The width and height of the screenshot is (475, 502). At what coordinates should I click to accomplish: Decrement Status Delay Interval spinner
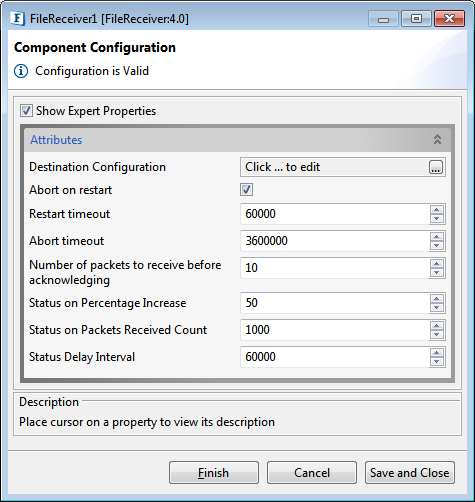coord(437,361)
